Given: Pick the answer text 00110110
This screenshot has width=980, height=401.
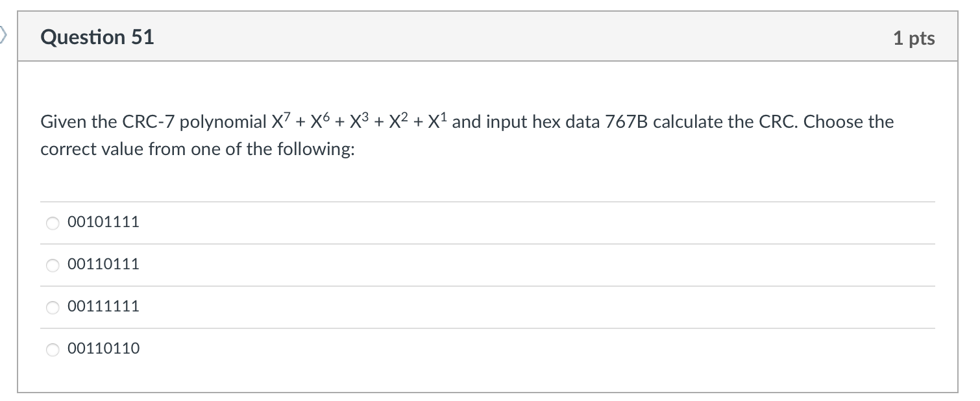Looking at the screenshot, I should point(104,349).
